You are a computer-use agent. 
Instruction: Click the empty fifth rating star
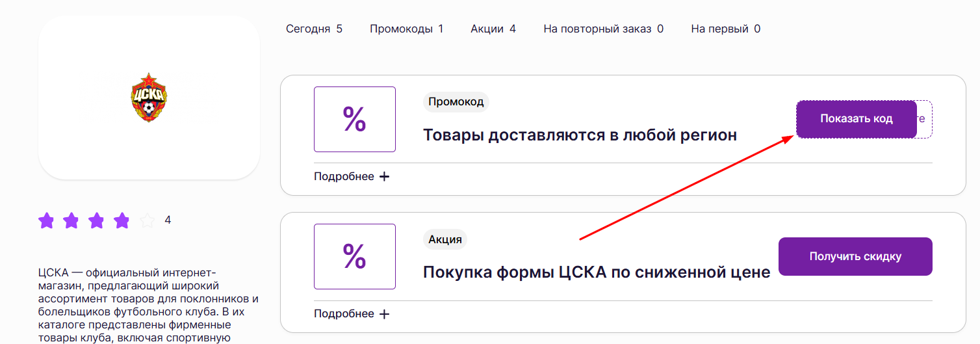pos(147,221)
